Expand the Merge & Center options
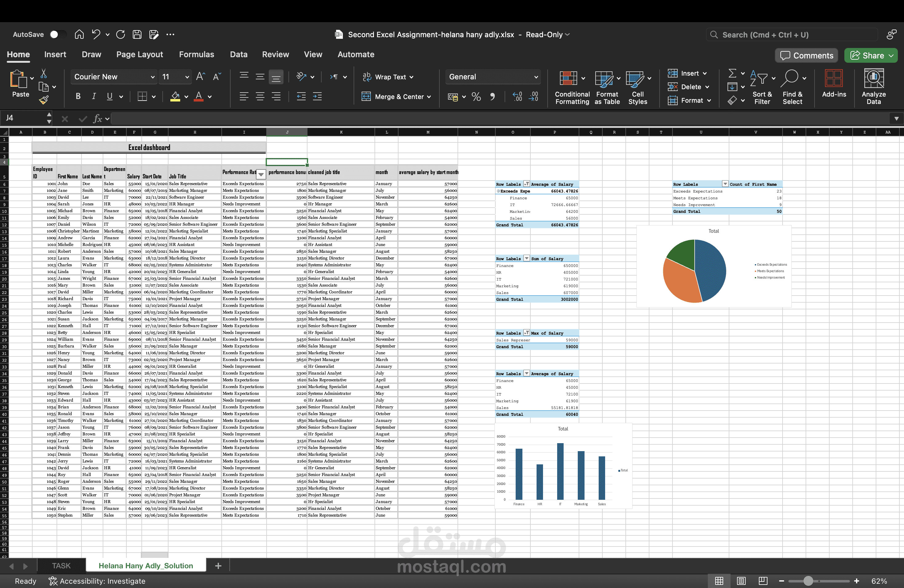 429,97
